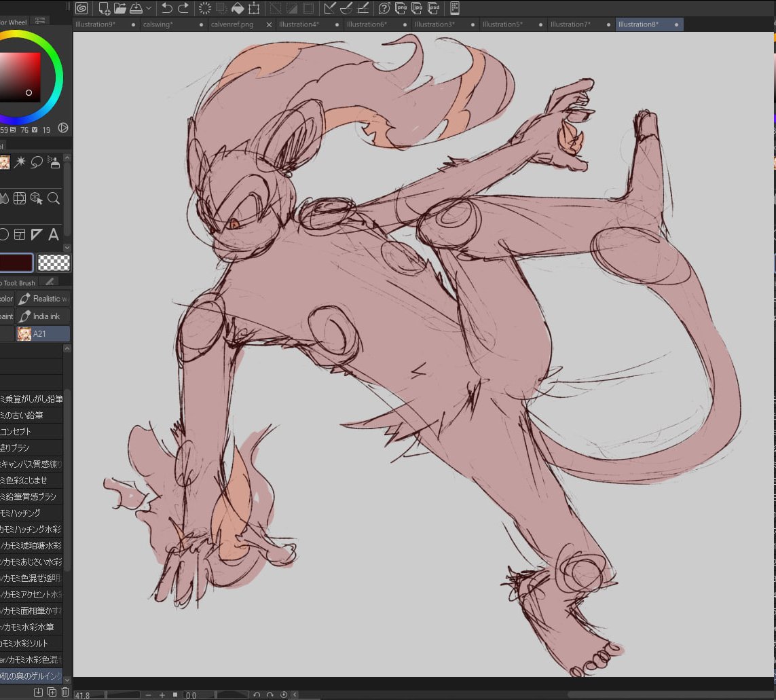Click inside the saturation square of color wheel
This screenshot has width=776, height=700.
pos(20,77)
